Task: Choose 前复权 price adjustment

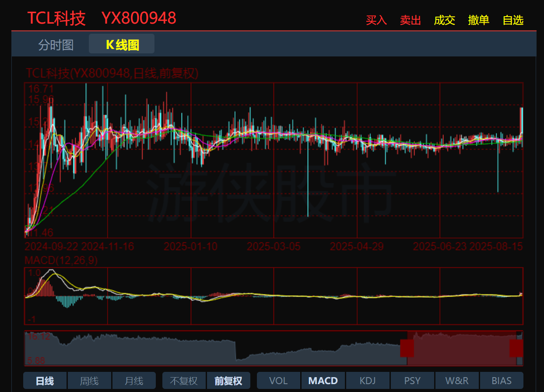Action: tap(228, 381)
